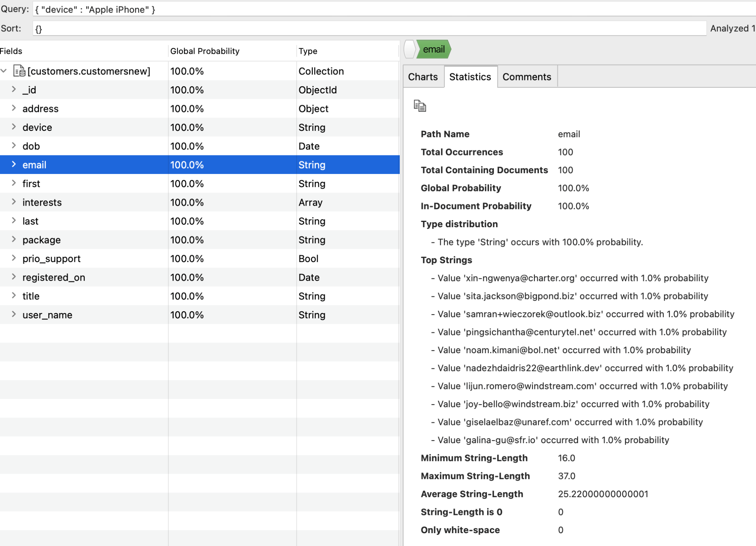The width and height of the screenshot is (756, 546).
Task: Select the prio_support field row
Action: click(x=200, y=259)
